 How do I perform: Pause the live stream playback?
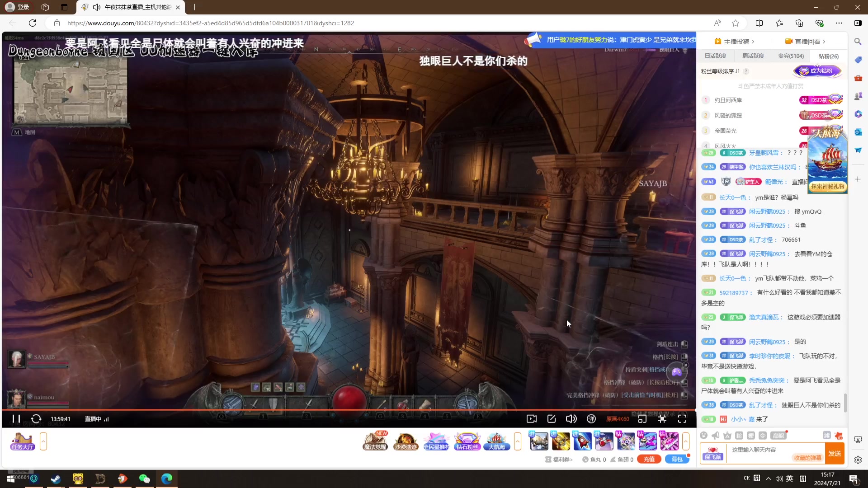point(16,419)
